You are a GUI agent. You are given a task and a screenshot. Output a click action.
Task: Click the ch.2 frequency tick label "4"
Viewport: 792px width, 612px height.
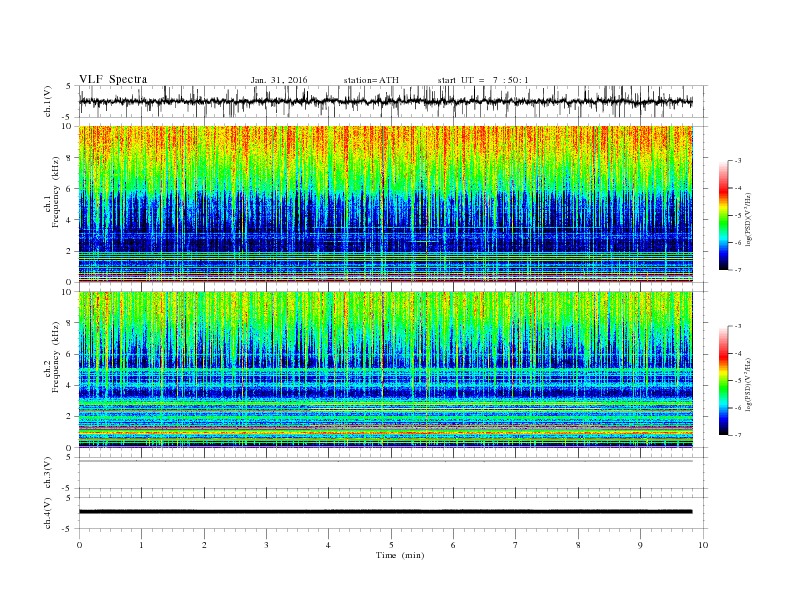pos(70,386)
